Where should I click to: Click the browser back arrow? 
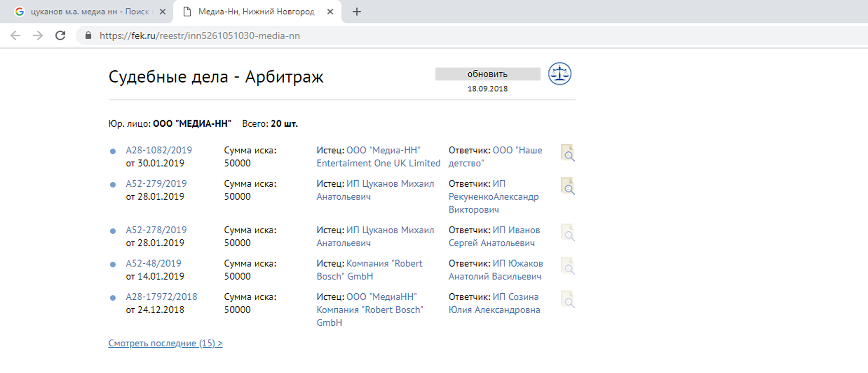(x=15, y=36)
